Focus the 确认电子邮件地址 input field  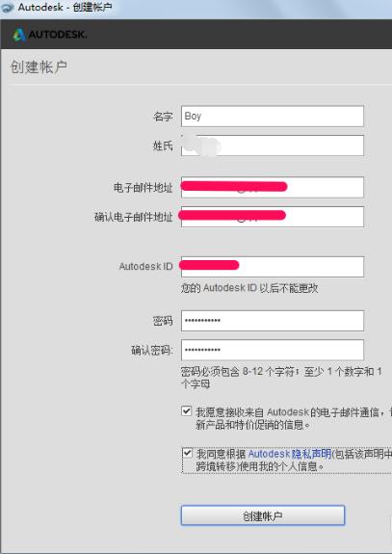(x=273, y=217)
